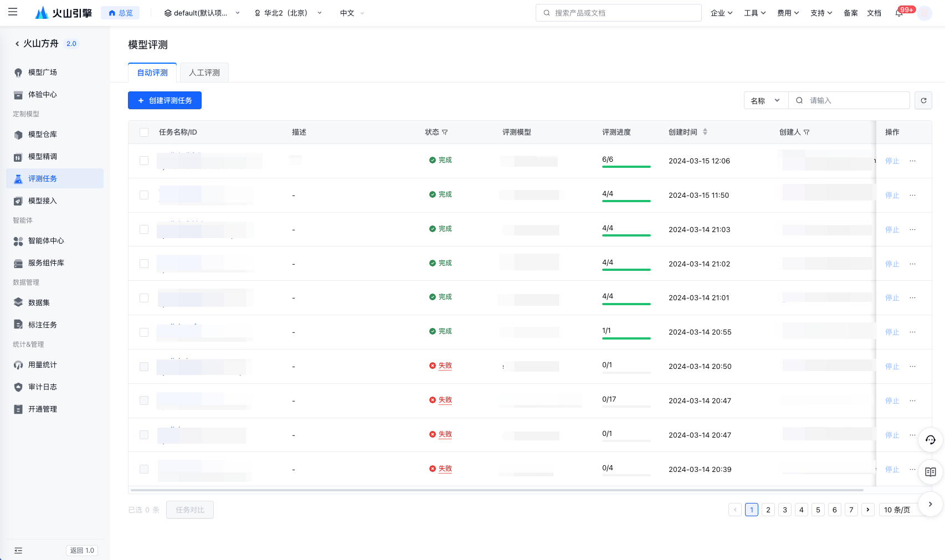The width and height of the screenshot is (945, 560).
Task: Collapse the sidebar with the bottom-left icon
Action: (18, 551)
